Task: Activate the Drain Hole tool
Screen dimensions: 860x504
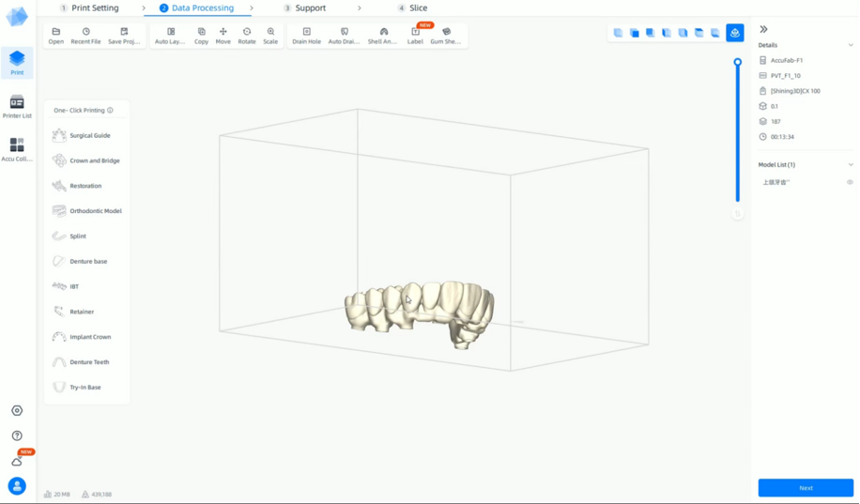Action: [306, 36]
